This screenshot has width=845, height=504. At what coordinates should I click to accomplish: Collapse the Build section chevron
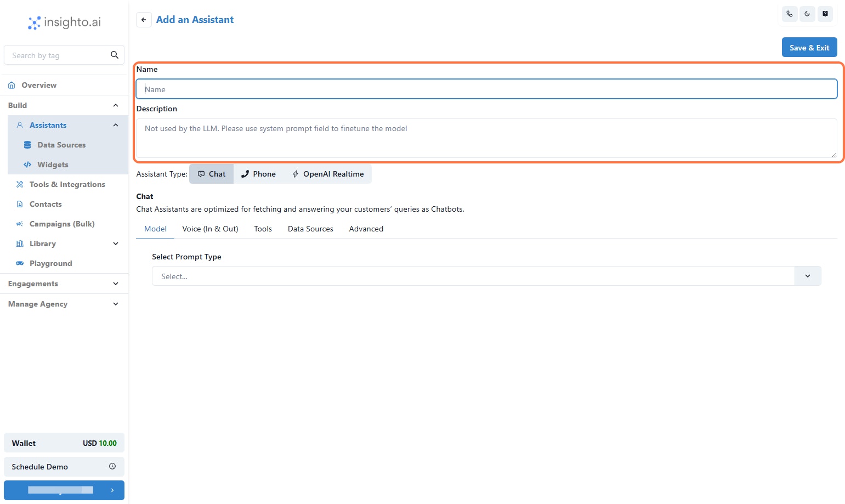[116, 105]
